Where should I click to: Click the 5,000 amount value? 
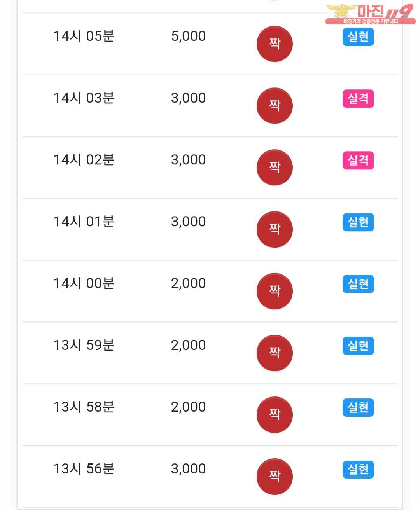189,37
